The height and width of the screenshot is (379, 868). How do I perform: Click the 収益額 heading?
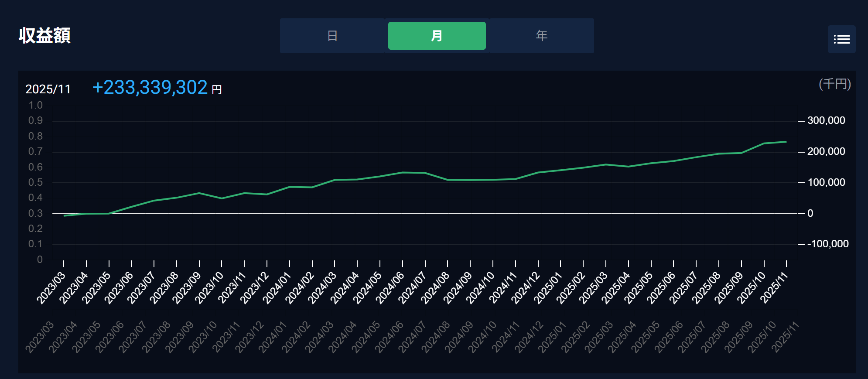click(x=44, y=36)
